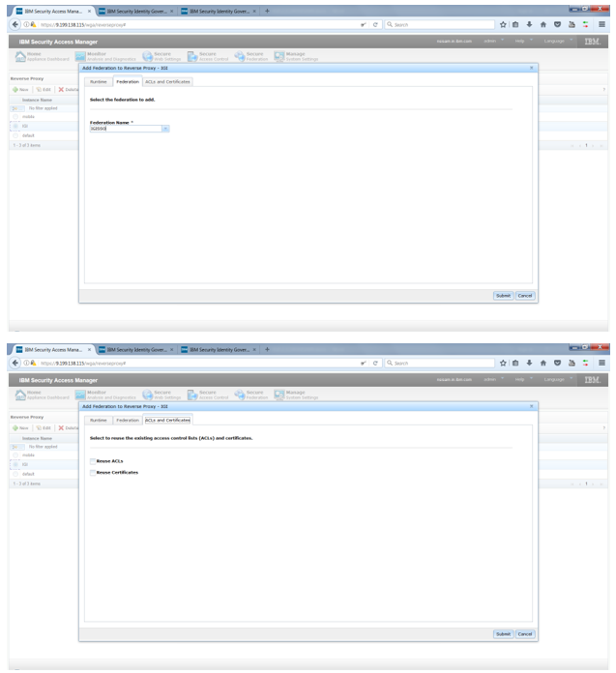Click the URL address bar in Reuse ACLs browser
The height and width of the screenshot is (673, 616).
coord(197,363)
